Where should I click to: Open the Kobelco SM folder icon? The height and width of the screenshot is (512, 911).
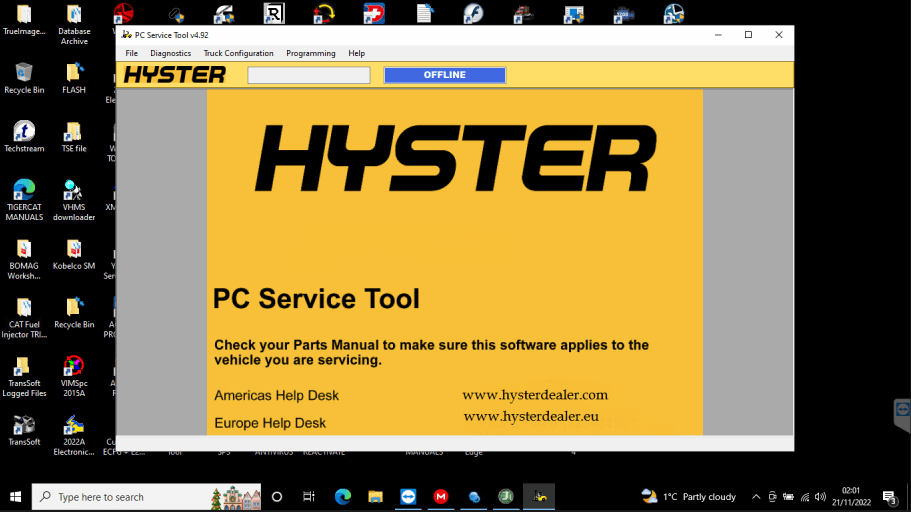tap(73, 250)
